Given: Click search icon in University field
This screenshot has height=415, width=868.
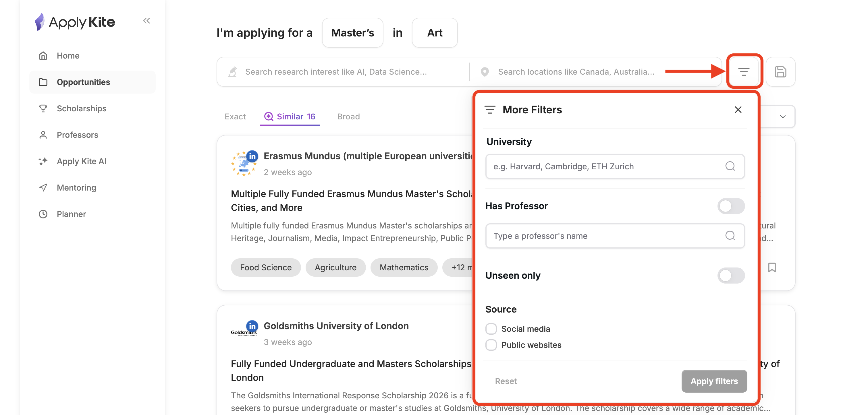Looking at the screenshot, I should [730, 166].
